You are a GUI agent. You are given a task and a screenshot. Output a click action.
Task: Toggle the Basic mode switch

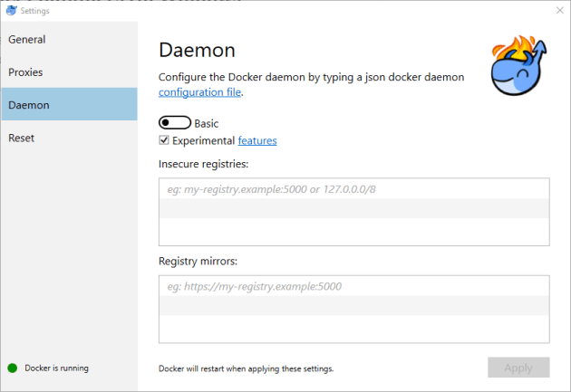point(174,123)
